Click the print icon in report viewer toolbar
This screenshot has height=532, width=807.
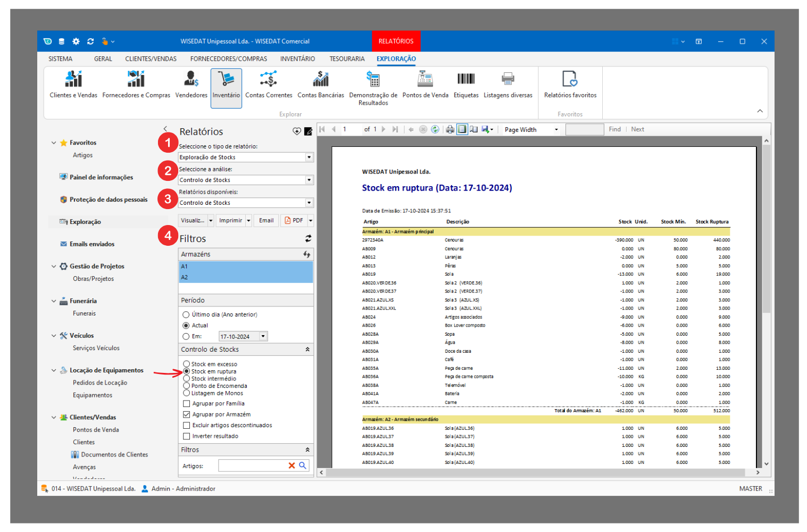tap(450, 129)
